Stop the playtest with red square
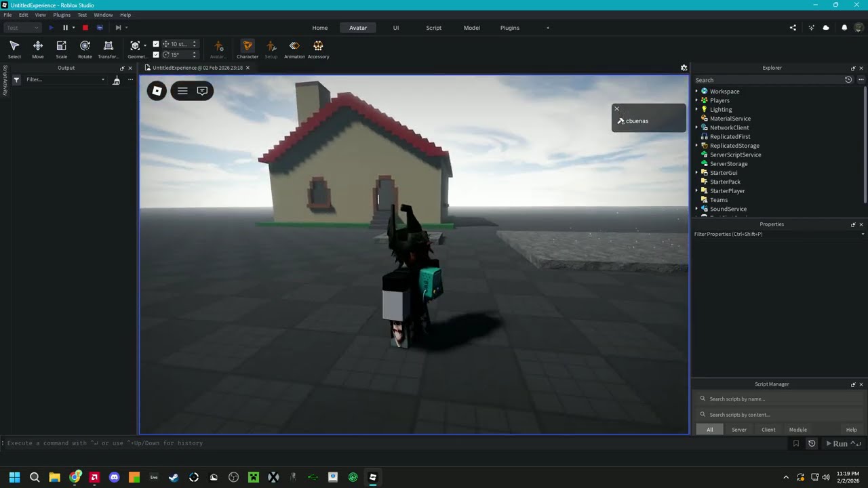This screenshot has height=488, width=868. click(85, 28)
